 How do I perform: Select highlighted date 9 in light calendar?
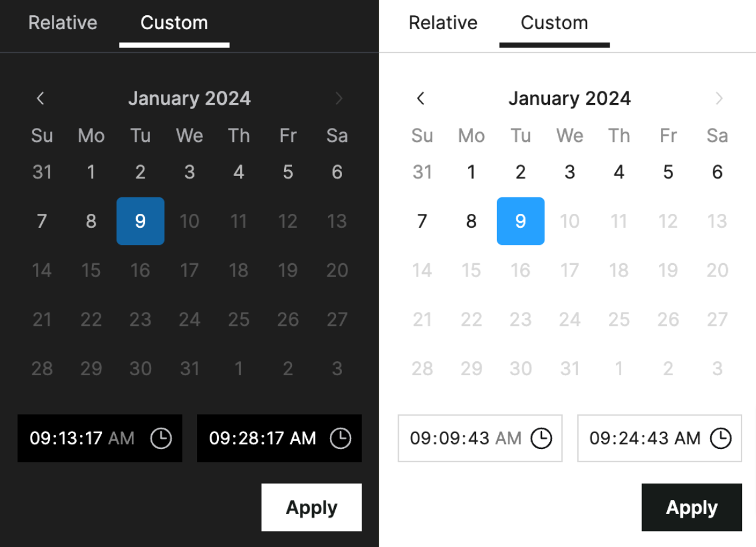521,221
